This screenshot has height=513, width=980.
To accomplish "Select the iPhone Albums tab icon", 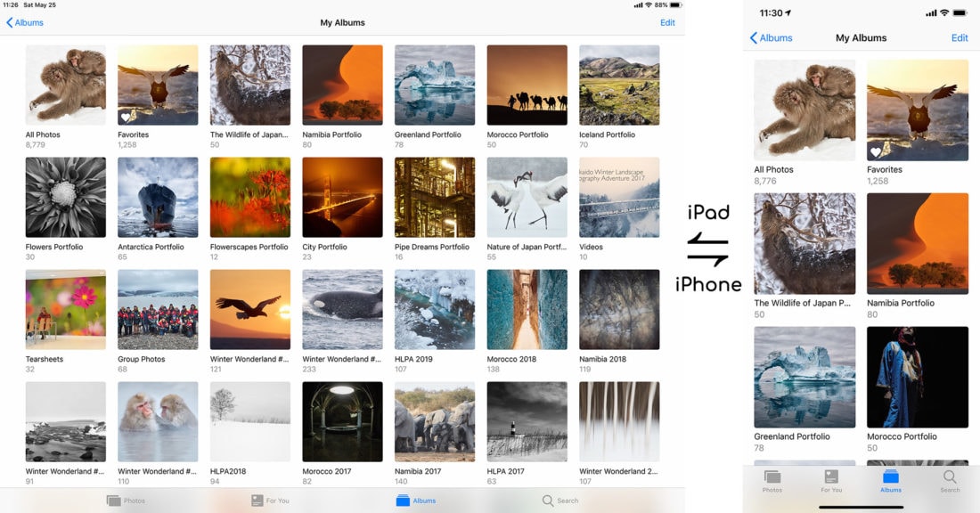I will (x=891, y=477).
